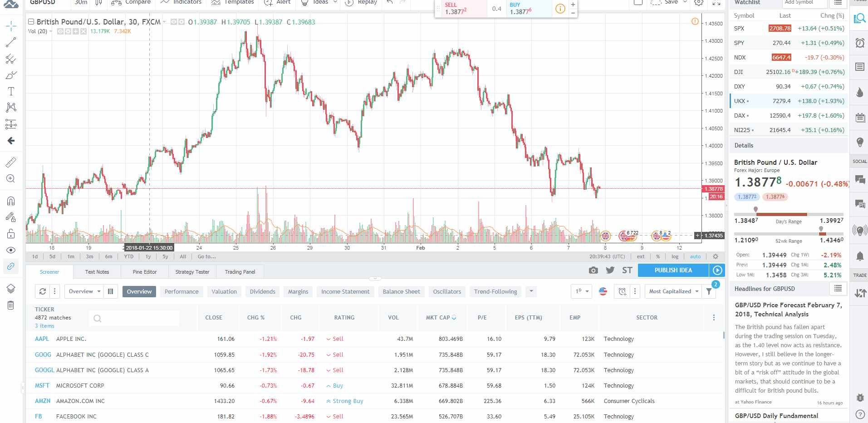Change screener country USA flag
The height and width of the screenshot is (423, 868).
[x=603, y=291]
